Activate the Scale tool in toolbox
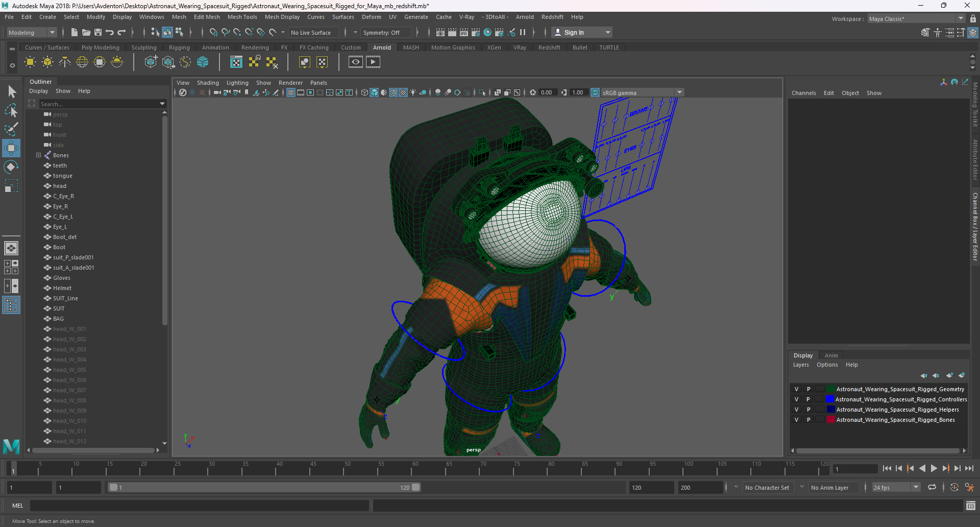Image resolution: width=980 pixels, height=527 pixels. click(11, 186)
